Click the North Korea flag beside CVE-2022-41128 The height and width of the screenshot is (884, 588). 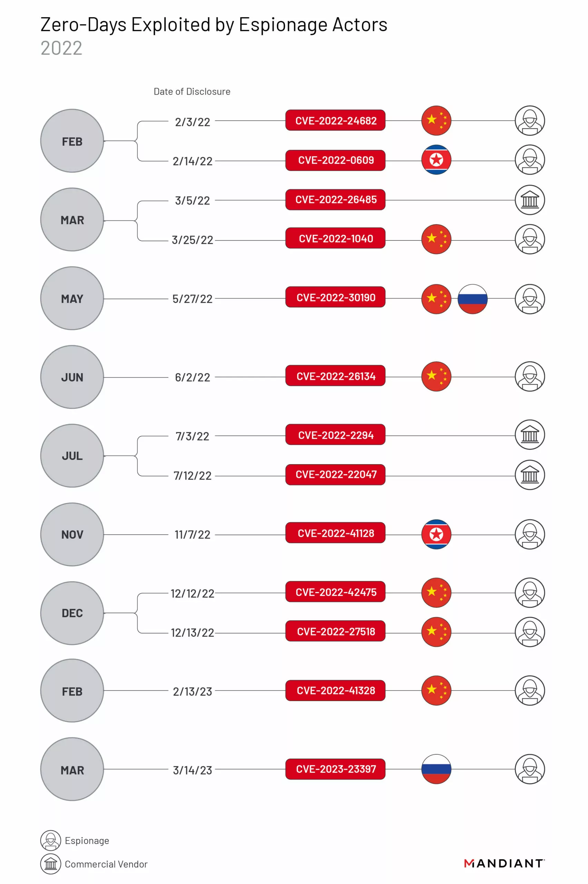tap(436, 534)
